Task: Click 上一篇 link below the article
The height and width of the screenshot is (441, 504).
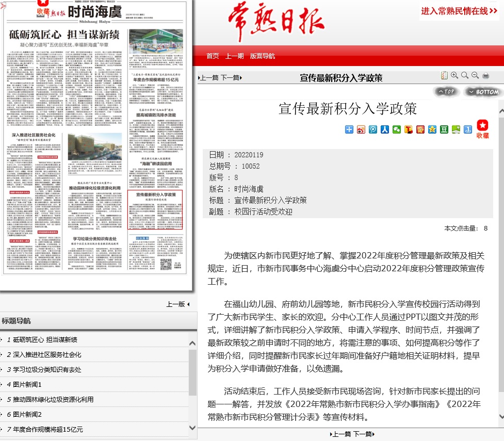Action: tap(342, 434)
